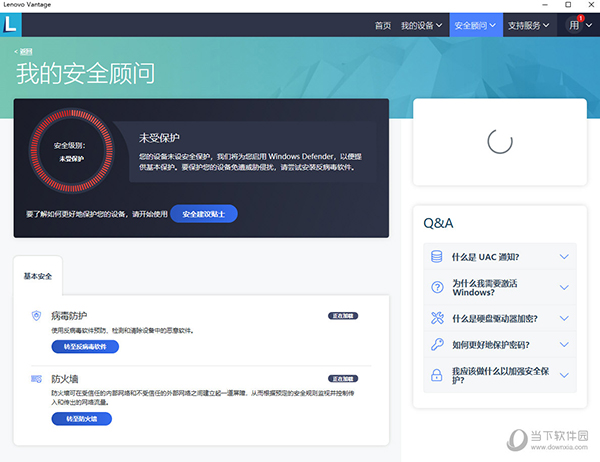Click the chevron beside 安全顾问
The width and height of the screenshot is (600, 462).
tap(492, 26)
